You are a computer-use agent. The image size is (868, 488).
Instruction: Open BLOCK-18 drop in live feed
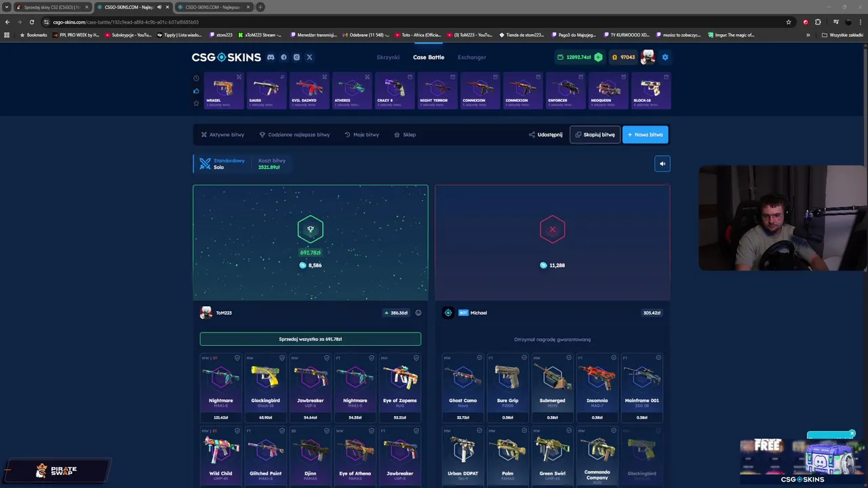coord(650,91)
